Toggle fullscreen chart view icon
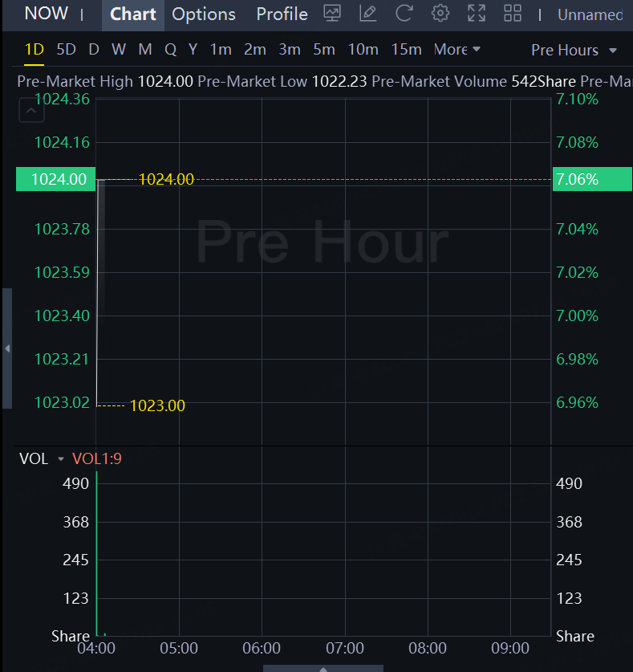The height and width of the screenshot is (672, 633). pyautogui.click(x=477, y=14)
